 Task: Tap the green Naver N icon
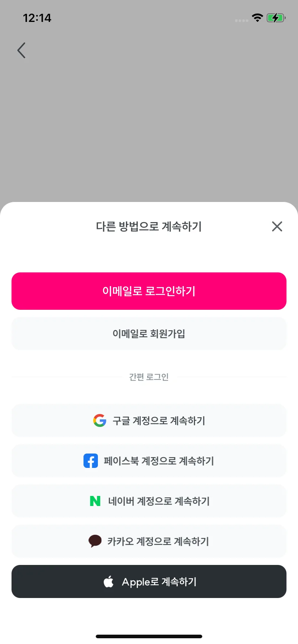pyautogui.click(x=95, y=501)
